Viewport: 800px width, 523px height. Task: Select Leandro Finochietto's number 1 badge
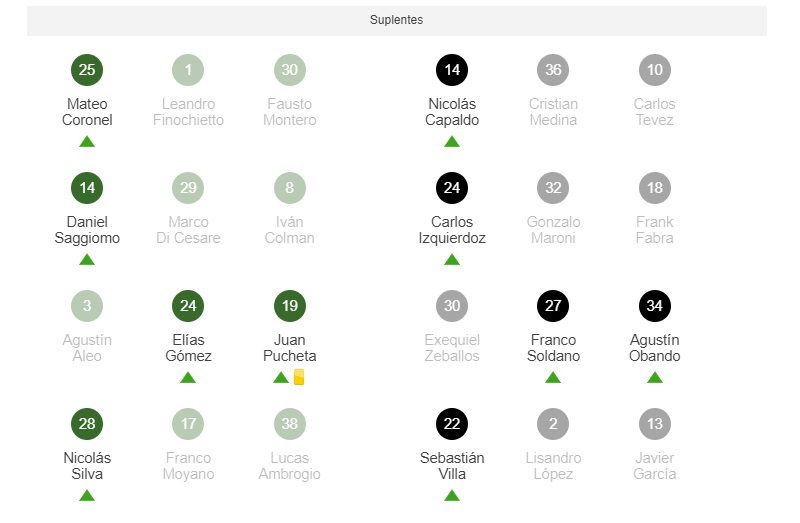pyautogui.click(x=188, y=70)
